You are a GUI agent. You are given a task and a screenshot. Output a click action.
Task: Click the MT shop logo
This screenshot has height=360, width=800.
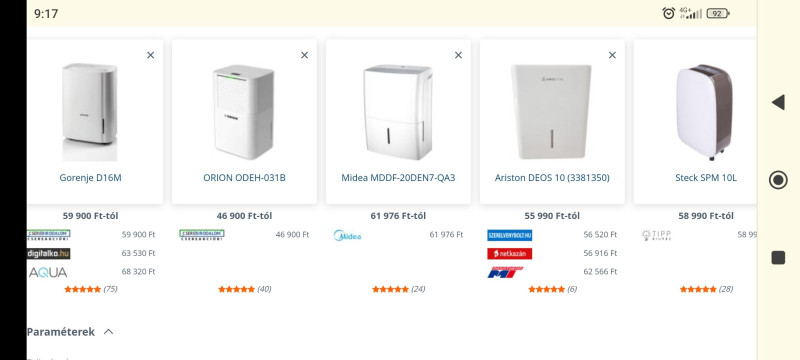506,272
